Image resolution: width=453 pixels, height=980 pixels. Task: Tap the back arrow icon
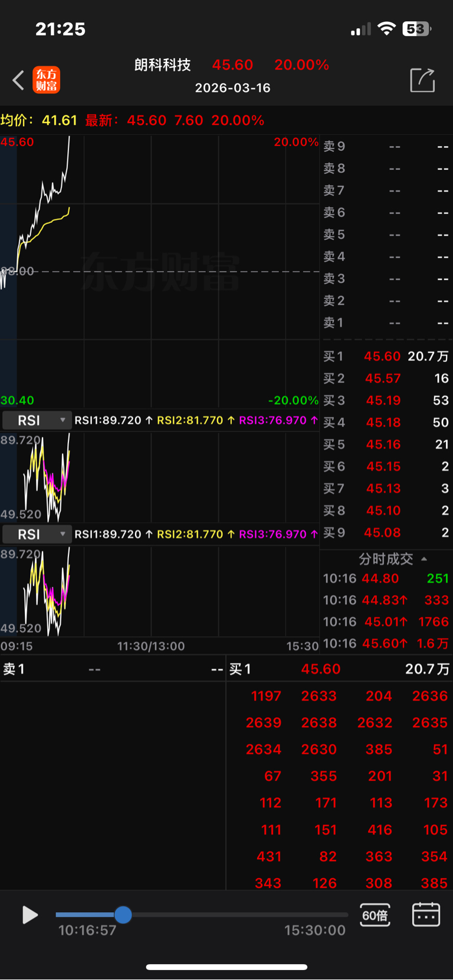click(18, 80)
